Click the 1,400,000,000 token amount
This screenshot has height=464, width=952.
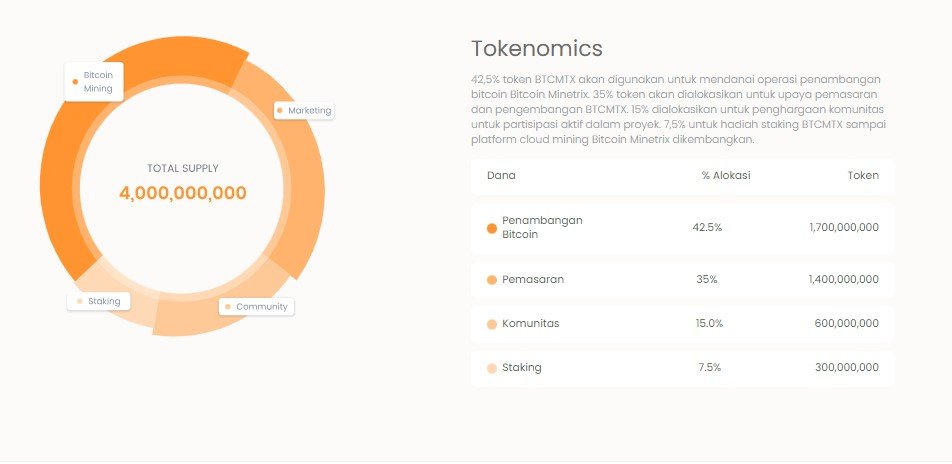843,279
